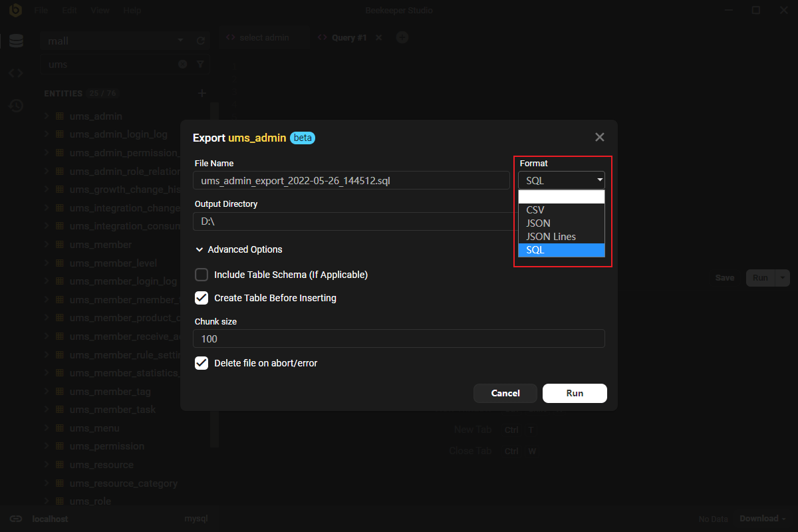The width and height of the screenshot is (798, 532).
Task: Clear the ums filter text
Action: point(183,65)
